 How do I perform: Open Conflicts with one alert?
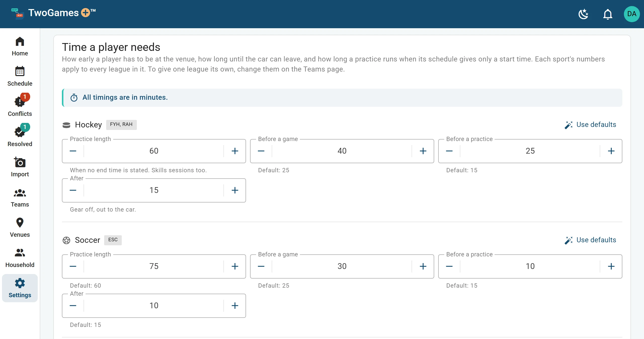[x=20, y=107]
